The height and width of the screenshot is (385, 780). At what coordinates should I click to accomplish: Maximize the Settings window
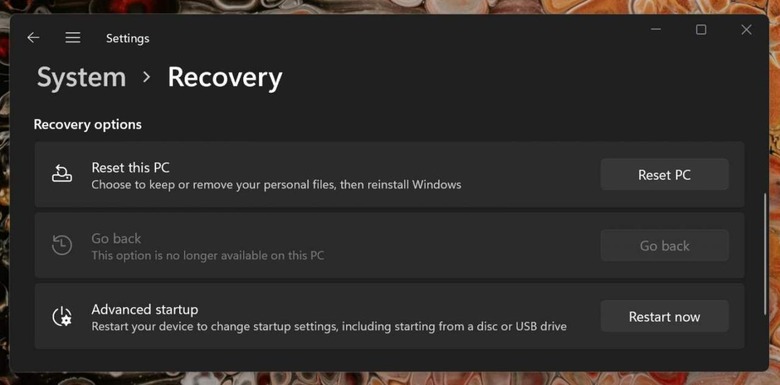pyautogui.click(x=701, y=29)
